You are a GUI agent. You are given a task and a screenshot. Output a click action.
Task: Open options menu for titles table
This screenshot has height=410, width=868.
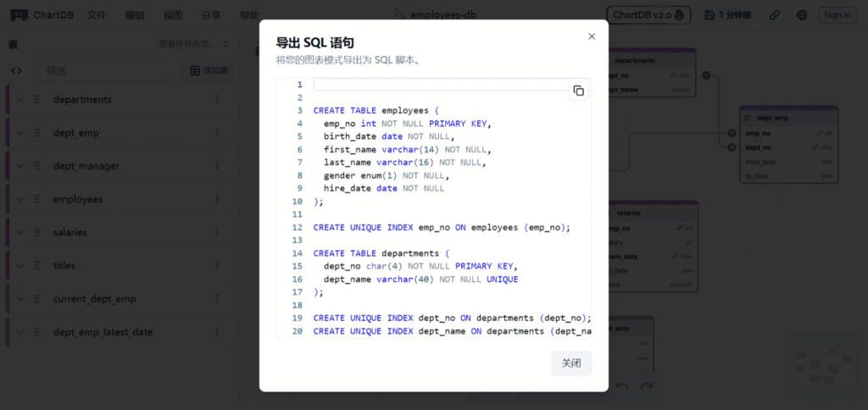point(216,265)
